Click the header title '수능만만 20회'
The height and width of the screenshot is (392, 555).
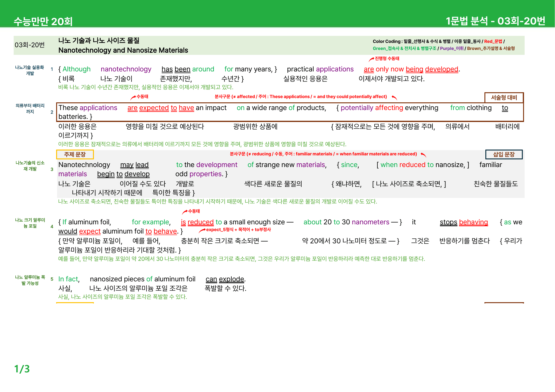click(43, 21)
